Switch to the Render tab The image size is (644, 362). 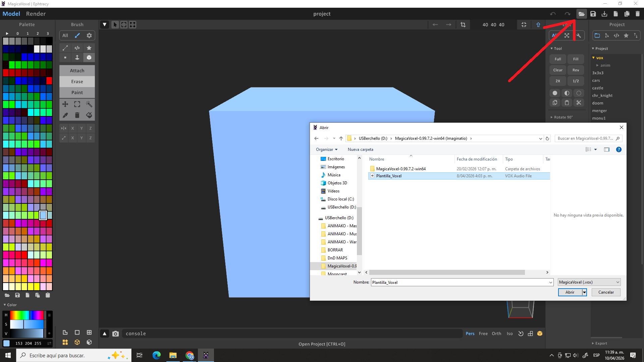click(x=36, y=14)
